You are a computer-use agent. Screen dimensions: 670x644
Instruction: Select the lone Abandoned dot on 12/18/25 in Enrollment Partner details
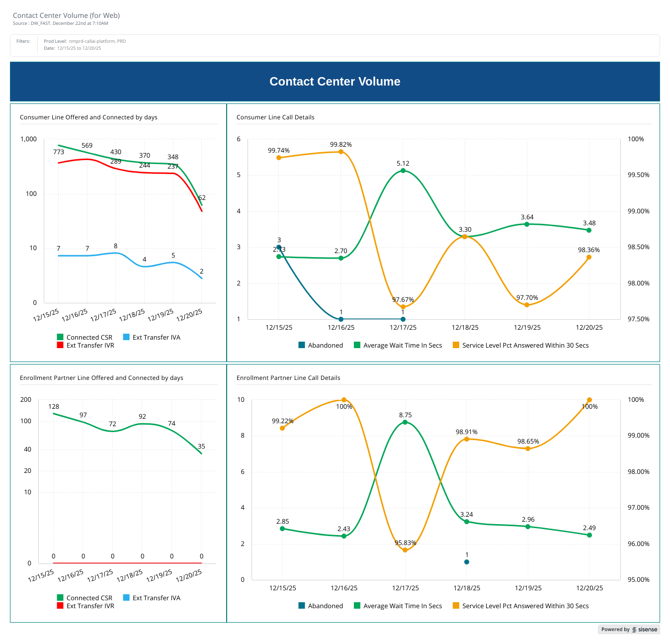[467, 562]
